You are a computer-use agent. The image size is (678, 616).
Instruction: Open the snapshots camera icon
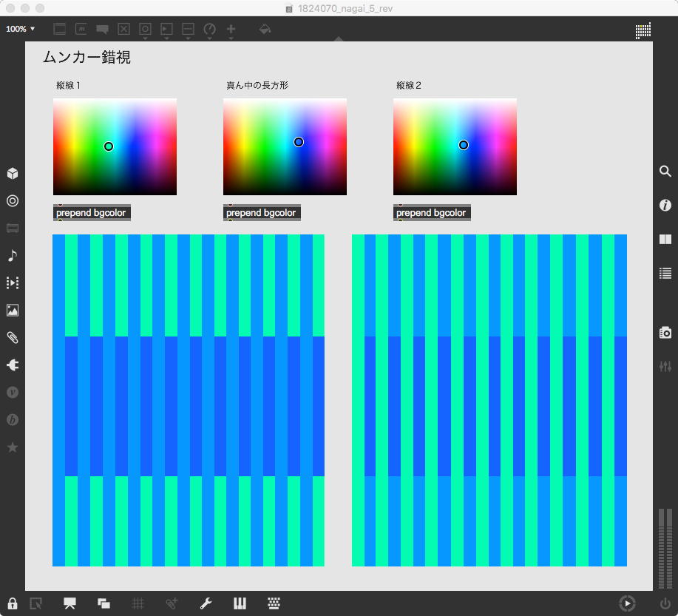pos(665,333)
